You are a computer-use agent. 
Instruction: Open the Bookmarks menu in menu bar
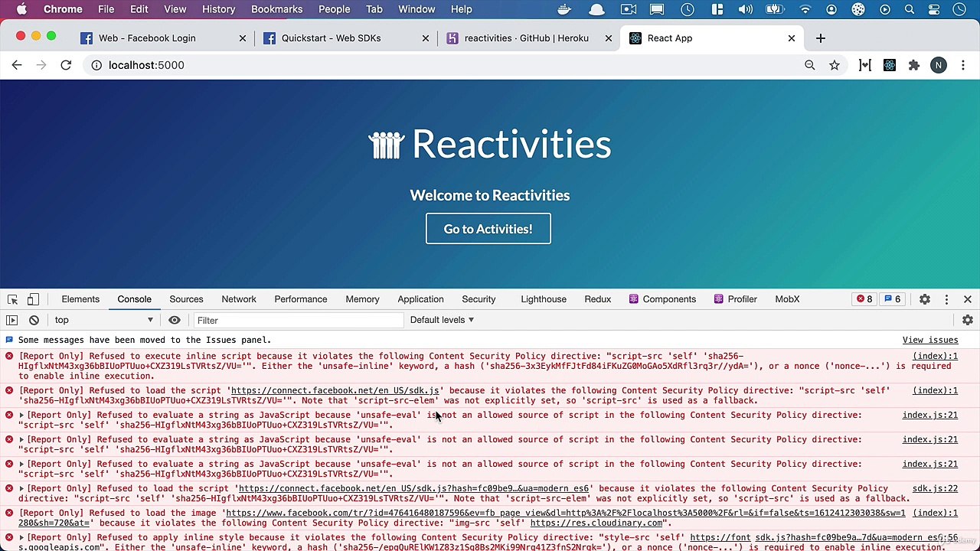coord(276,9)
